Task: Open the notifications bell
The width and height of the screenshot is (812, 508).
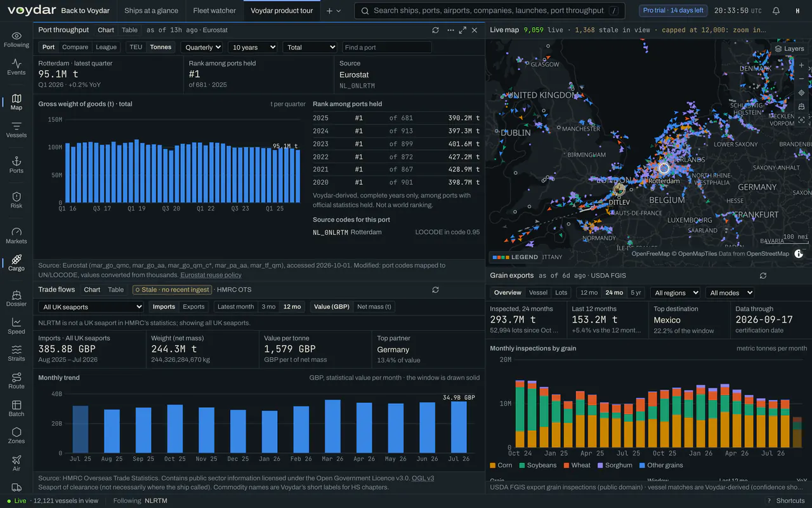Action: coord(776,11)
